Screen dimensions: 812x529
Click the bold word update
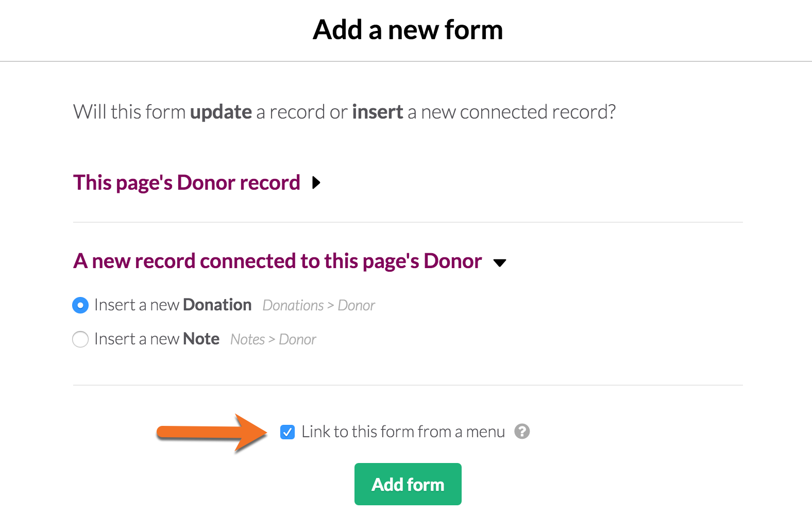(x=221, y=112)
